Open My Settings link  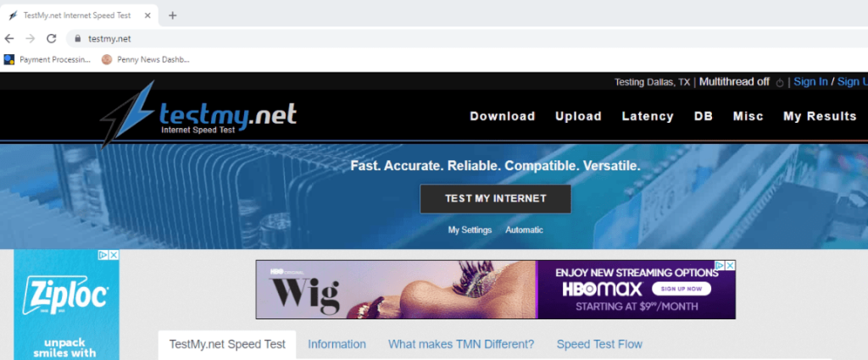pos(470,230)
